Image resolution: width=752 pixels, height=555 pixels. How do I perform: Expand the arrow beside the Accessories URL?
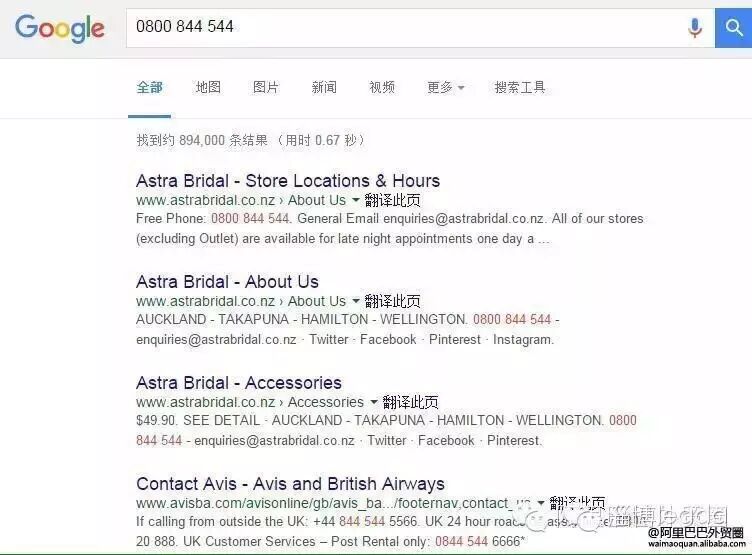click(x=374, y=401)
